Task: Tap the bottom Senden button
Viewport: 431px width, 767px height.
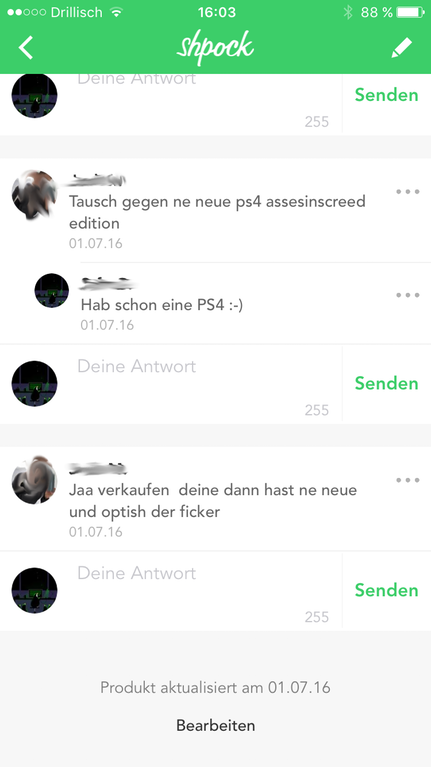Action: (386, 590)
